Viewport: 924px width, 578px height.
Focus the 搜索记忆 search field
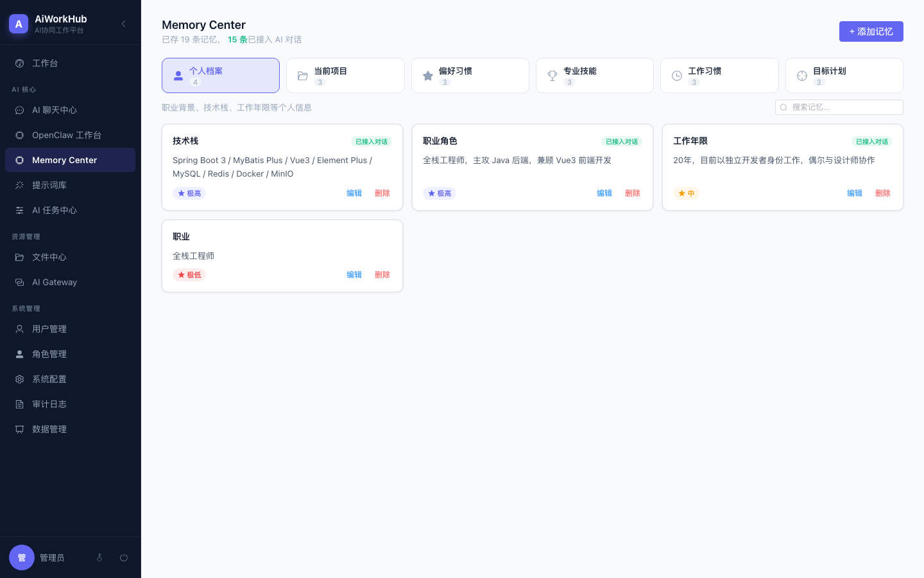(839, 107)
